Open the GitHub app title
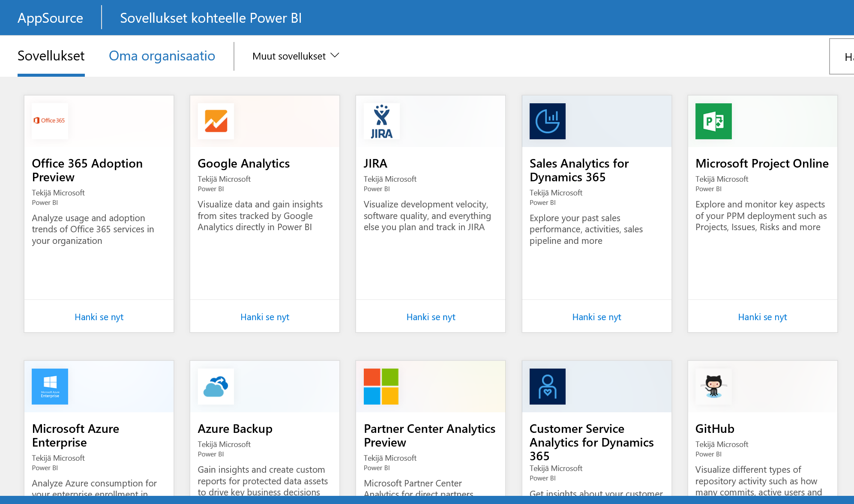Screen dimensions: 854x504 pyautogui.click(x=715, y=429)
